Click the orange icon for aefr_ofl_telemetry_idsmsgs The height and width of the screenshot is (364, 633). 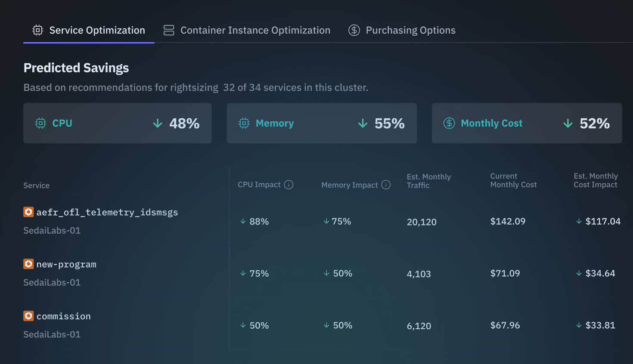point(28,212)
